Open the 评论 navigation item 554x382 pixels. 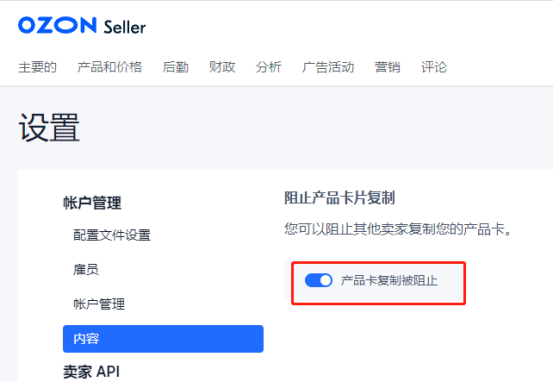tap(434, 67)
